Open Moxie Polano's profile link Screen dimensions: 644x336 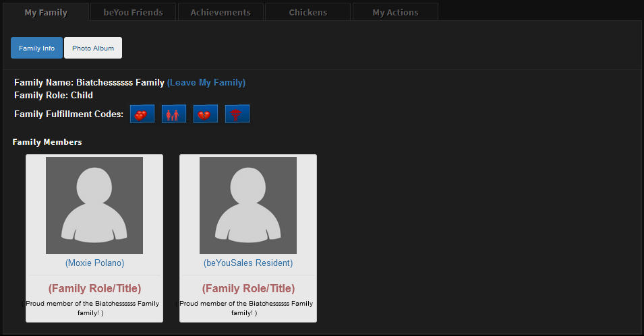(x=94, y=263)
